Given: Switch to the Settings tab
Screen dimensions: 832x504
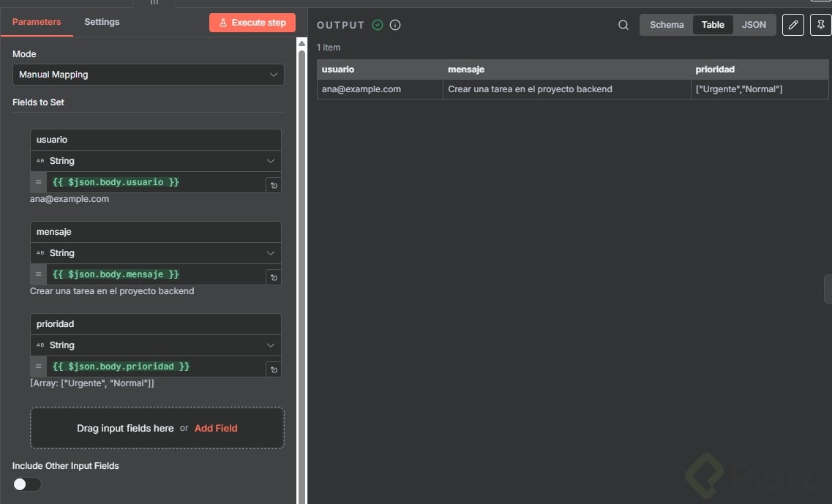Looking at the screenshot, I should (102, 22).
